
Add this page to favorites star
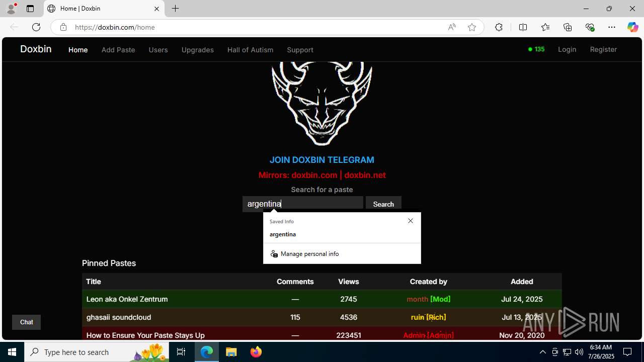tap(472, 27)
